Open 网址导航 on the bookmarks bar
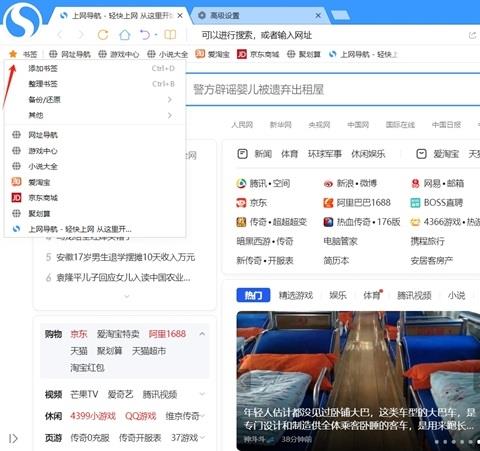This screenshot has height=451, width=480. (x=70, y=54)
